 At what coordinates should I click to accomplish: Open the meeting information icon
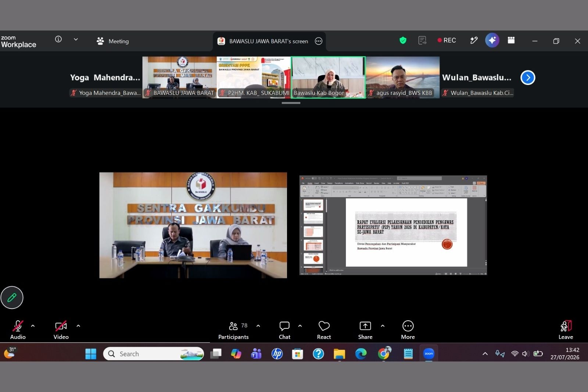click(58, 39)
